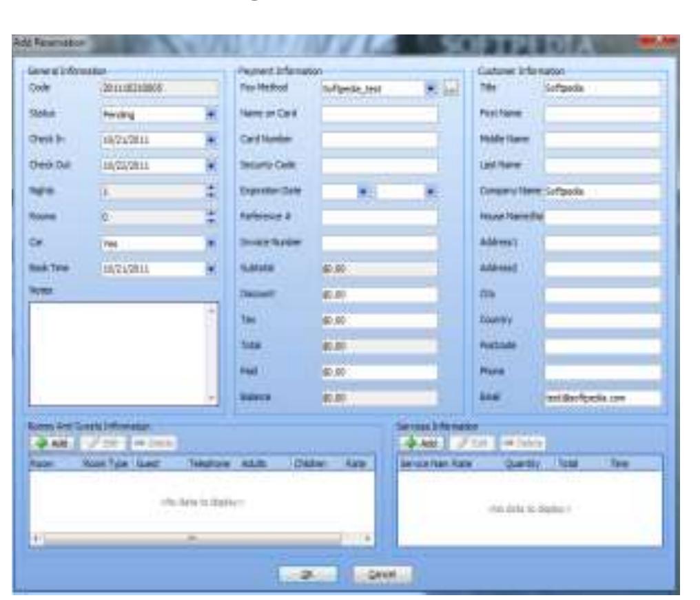
Task: Click the Postcode field
Action: click(x=602, y=346)
